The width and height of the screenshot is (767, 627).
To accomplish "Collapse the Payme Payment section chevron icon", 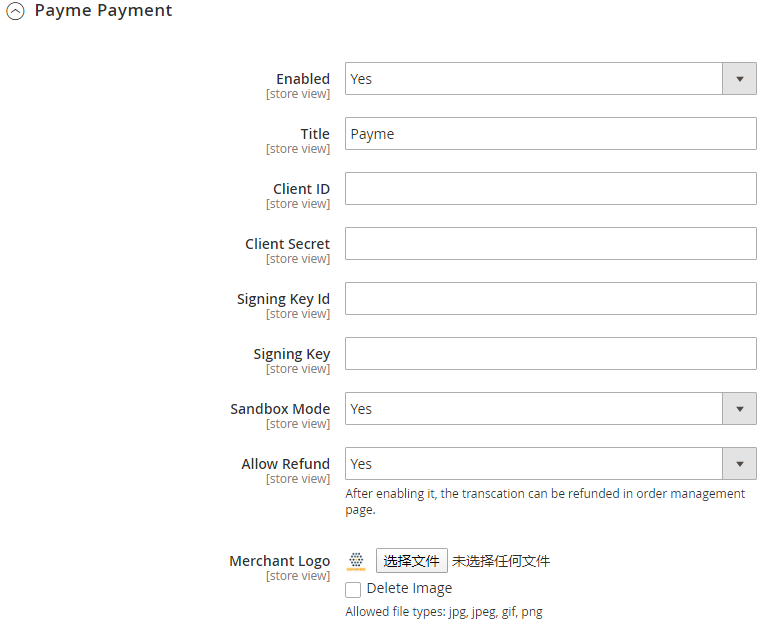I will pyautogui.click(x=15, y=13).
